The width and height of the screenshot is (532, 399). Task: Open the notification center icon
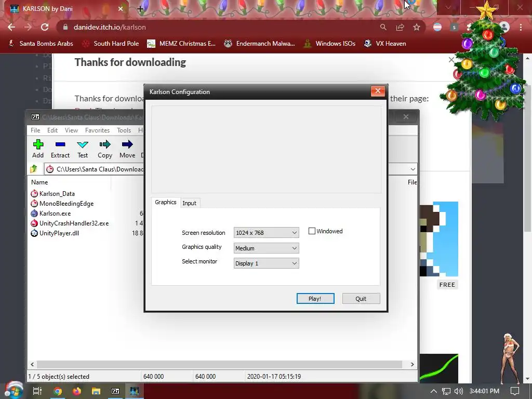coord(515,391)
